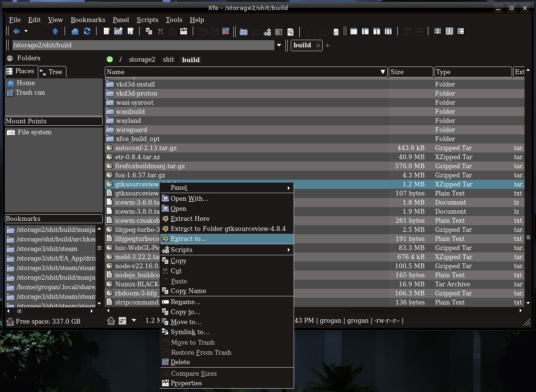Toggle hidden folders ghost icon near Free space
This screenshot has width=536, height=392.
click(x=10, y=321)
